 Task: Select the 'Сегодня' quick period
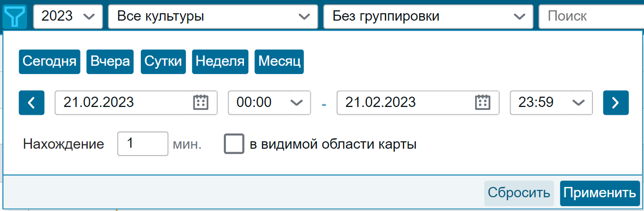(x=50, y=62)
